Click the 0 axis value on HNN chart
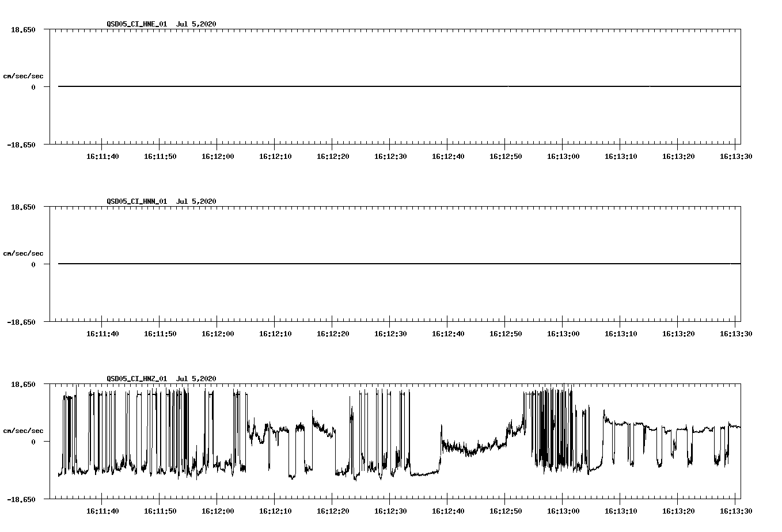Screen dimensions: 782x532 33,264
